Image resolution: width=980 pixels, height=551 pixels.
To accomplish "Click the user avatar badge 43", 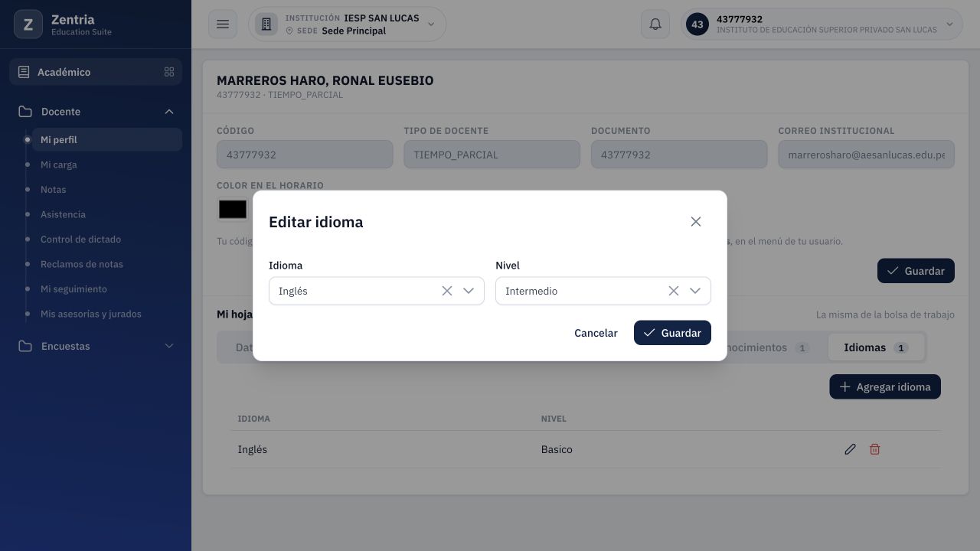I will [697, 24].
